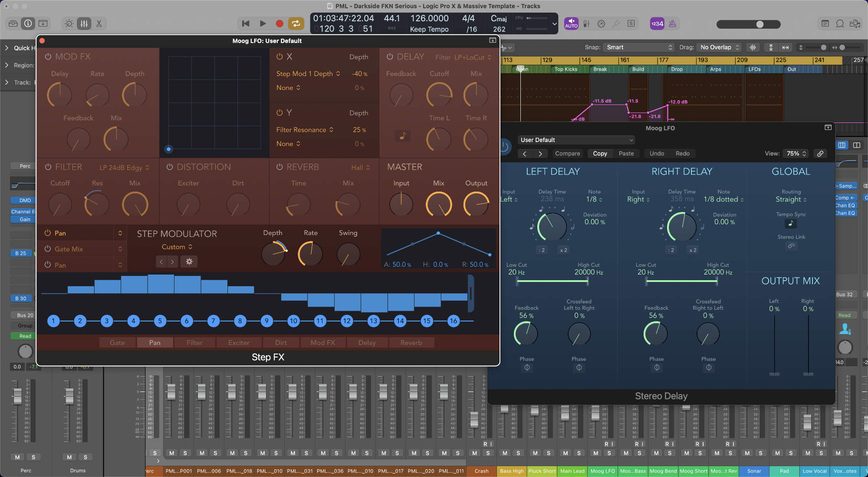
Task: Click Step Modulator settings gear
Action: coord(189,262)
